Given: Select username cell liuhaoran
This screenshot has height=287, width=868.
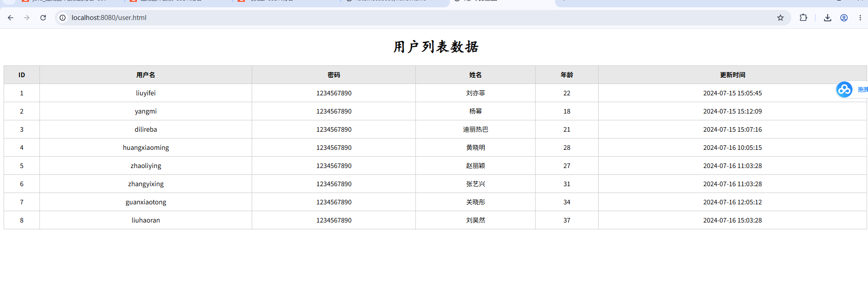Looking at the screenshot, I should point(146,220).
